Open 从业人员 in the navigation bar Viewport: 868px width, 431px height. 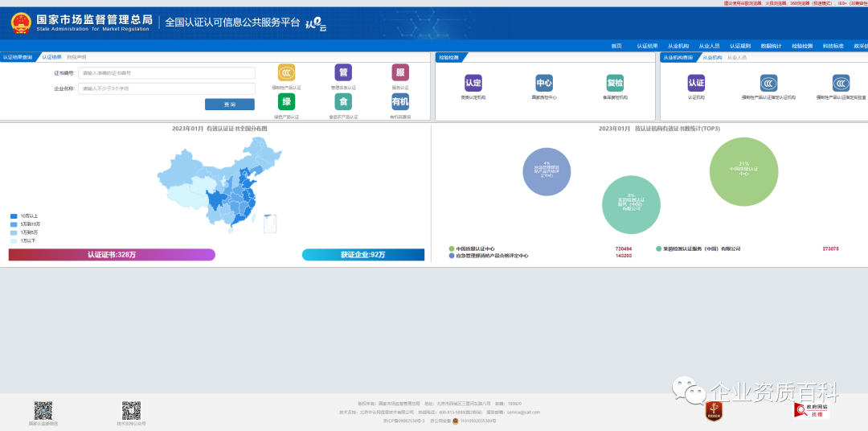click(709, 46)
